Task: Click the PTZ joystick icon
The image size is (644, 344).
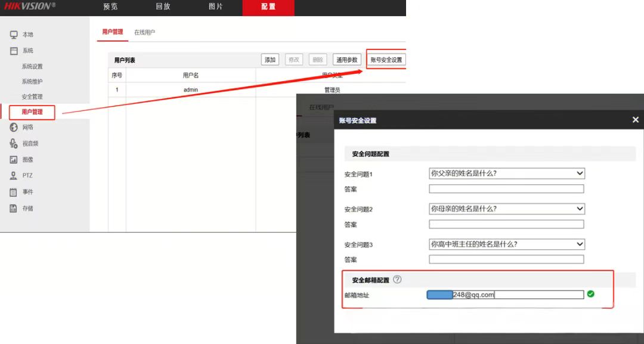Action: coord(14,176)
